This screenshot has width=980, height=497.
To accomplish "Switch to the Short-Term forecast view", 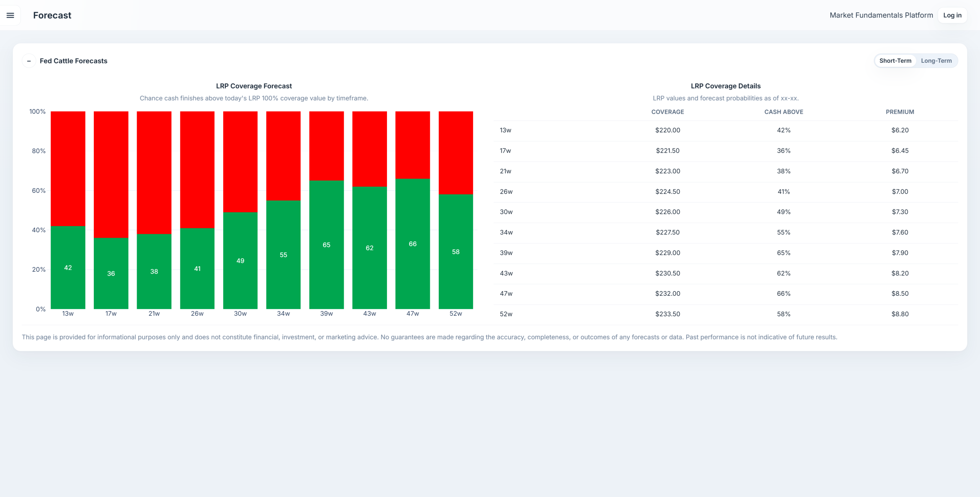I will click(x=895, y=61).
